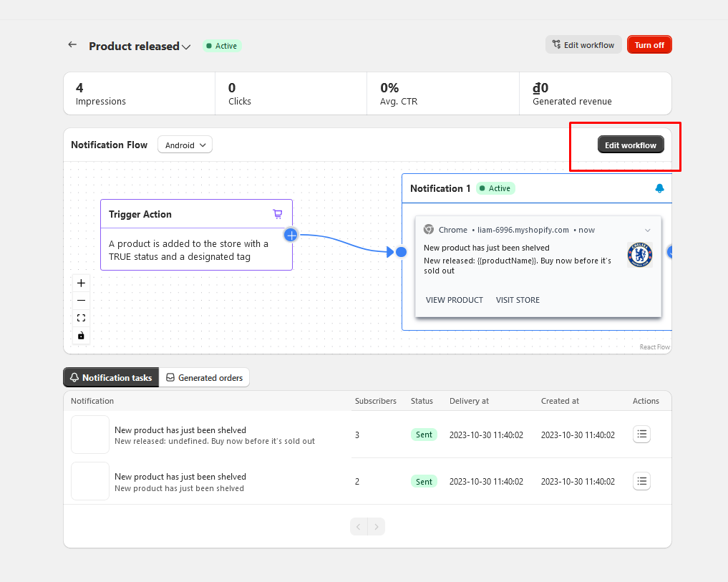Viewport: 728px width, 582px height.
Task: Click Edit workflow in Notification Flow panel
Action: [x=630, y=145]
